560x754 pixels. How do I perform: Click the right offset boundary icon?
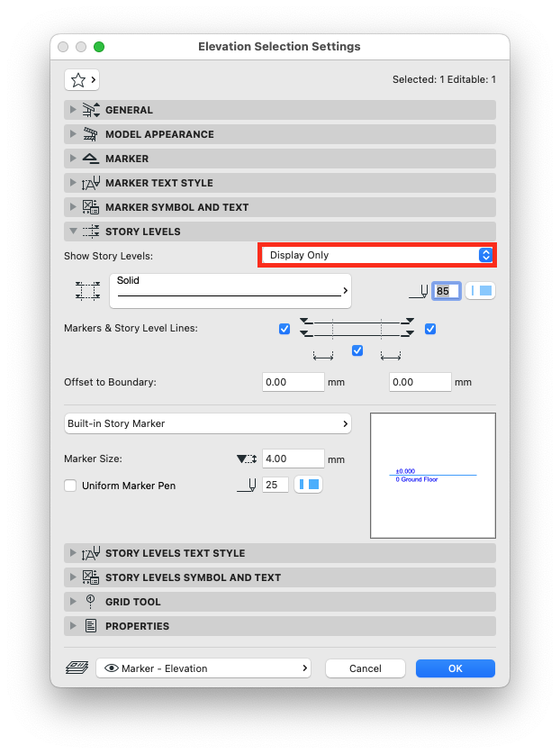click(x=391, y=356)
